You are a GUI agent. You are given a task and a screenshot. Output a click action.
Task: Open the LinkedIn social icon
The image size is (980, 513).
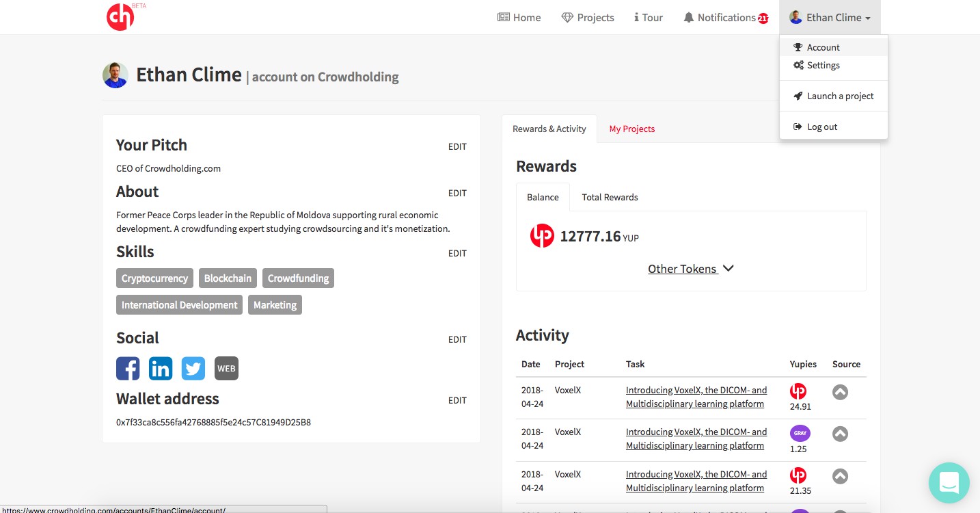point(161,369)
